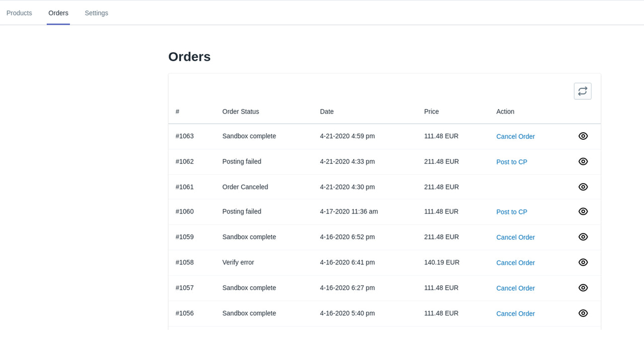Screen dimensions: 644x362
Task: Click the Date column header
Action: 327,111
